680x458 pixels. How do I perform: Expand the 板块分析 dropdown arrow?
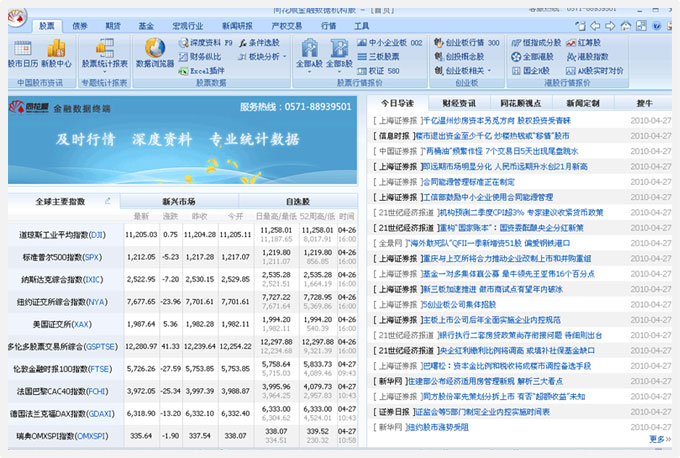[x=285, y=56]
